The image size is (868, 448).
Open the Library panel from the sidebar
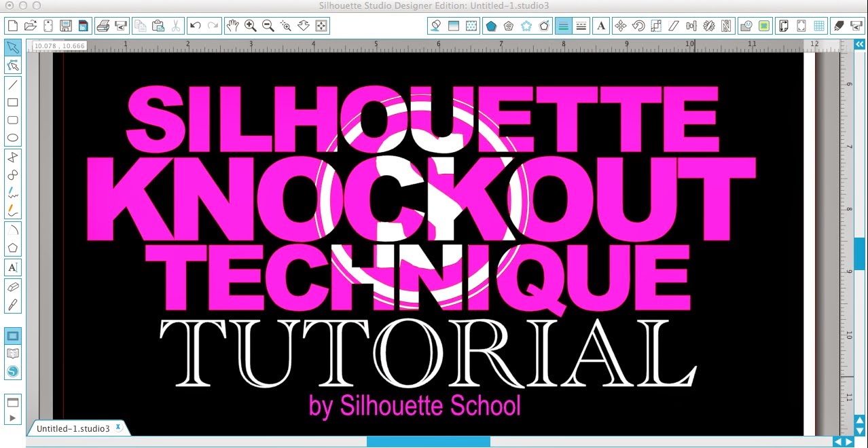click(x=12, y=352)
